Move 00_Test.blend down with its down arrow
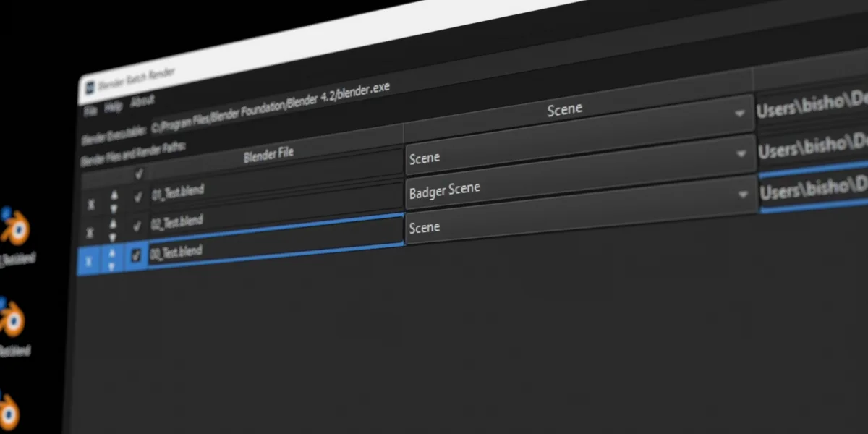 point(111,265)
